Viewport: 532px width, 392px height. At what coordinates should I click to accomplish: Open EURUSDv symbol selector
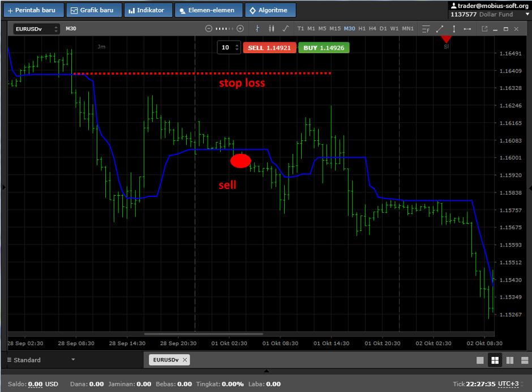pos(37,29)
